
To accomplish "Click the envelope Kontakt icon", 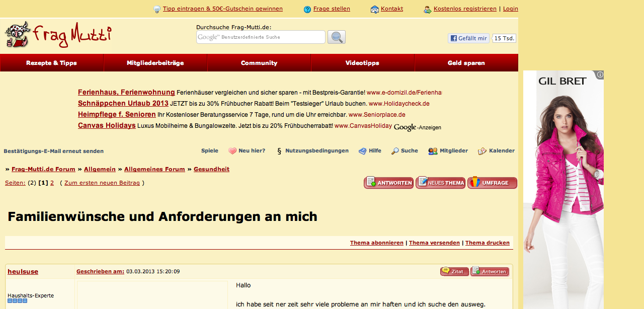I will tap(375, 9).
